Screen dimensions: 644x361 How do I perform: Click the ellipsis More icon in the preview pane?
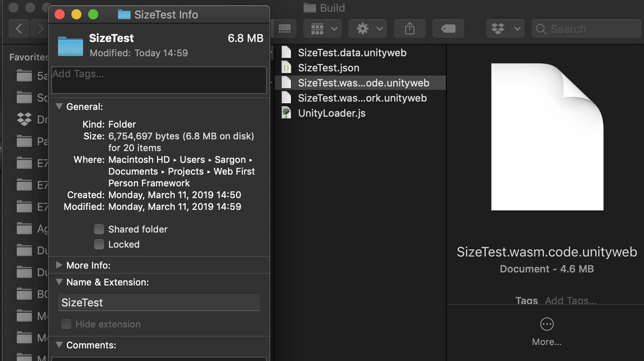click(x=546, y=324)
